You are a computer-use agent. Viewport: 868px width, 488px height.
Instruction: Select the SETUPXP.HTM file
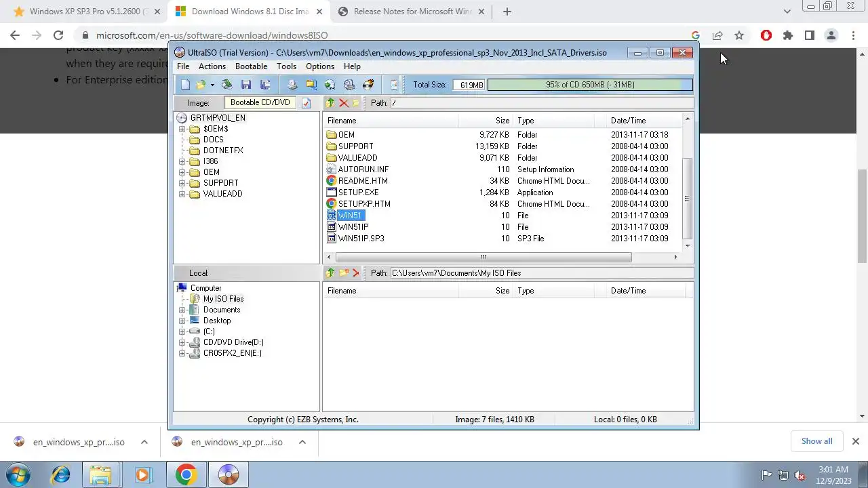coord(364,204)
